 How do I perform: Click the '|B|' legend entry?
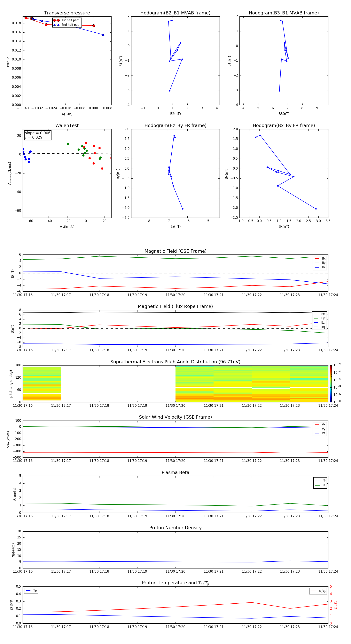pos(320,327)
